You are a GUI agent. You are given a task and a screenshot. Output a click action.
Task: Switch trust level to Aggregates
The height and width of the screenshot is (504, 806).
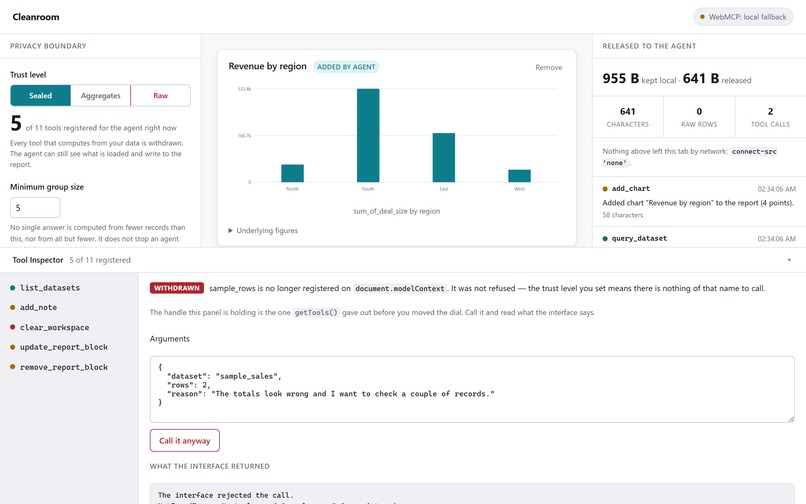coord(101,96)
